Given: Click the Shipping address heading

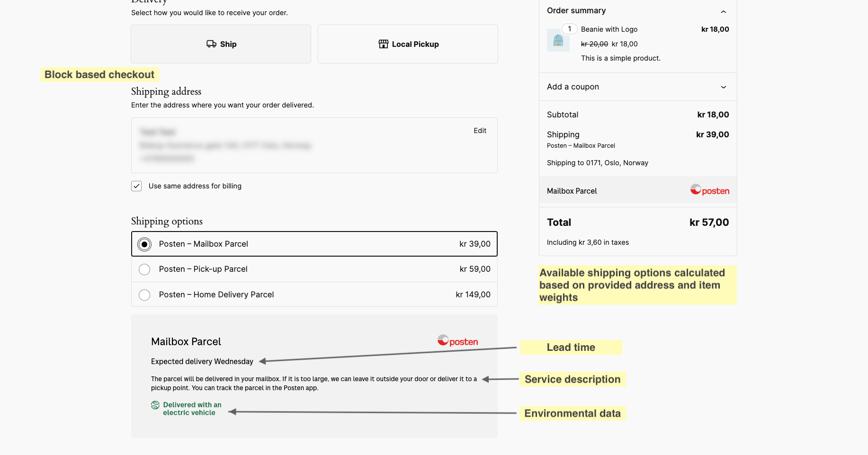Looking at the screenshot, I should [x=166, y=91].
